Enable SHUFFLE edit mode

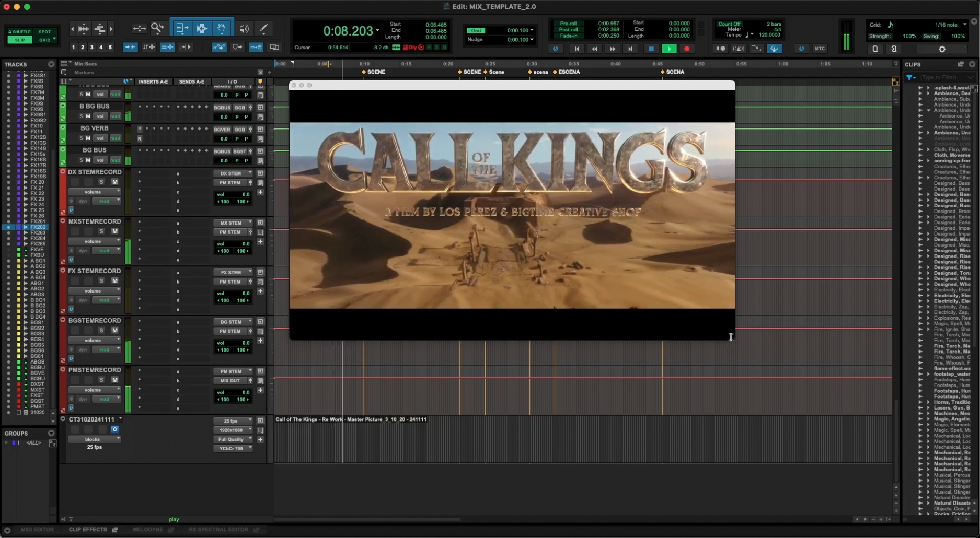19,32
